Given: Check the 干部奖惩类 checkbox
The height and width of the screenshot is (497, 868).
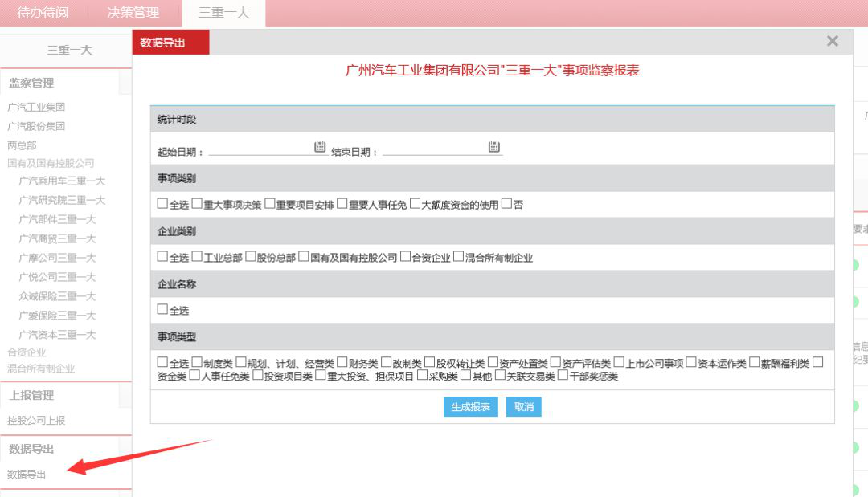Looking at the screenshot, I should (x=563, y=375).
